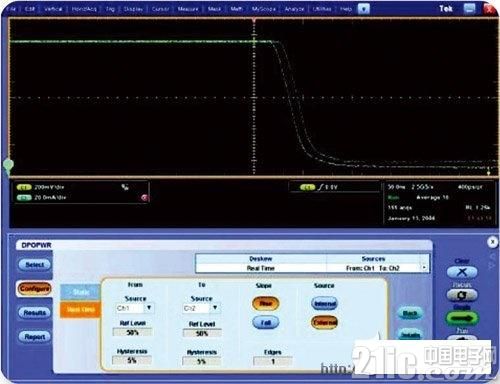The height and width of the screenshot is (384, 500).
Task: Close the DPOPWR panel with round X
Action: (x=492, y=242)
